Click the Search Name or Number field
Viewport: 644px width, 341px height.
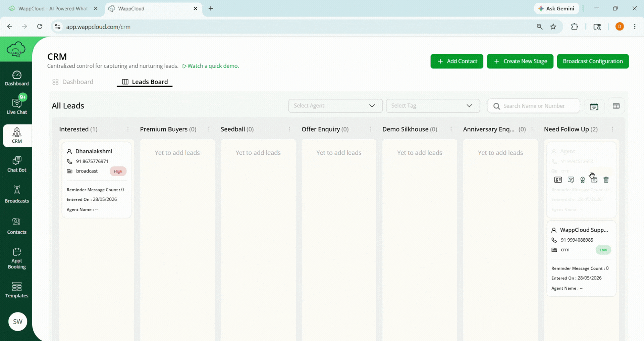(x=533, y=106)
